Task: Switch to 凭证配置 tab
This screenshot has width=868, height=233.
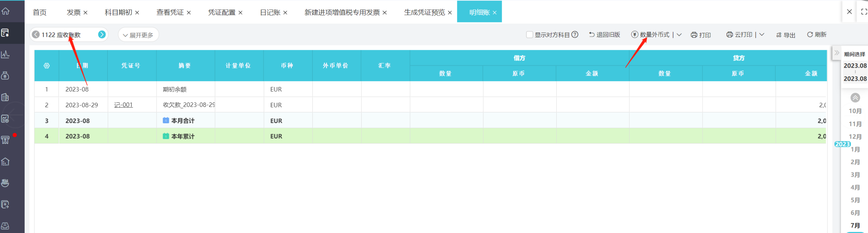Action: pyautogui.click(x=222, y=12)
